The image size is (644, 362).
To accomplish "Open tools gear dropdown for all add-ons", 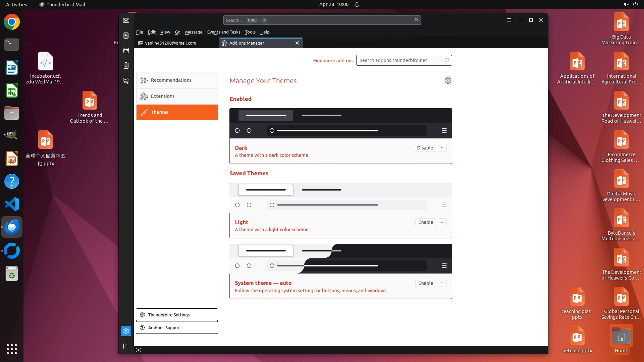I will pyautogui.click(x=448, y=80).
